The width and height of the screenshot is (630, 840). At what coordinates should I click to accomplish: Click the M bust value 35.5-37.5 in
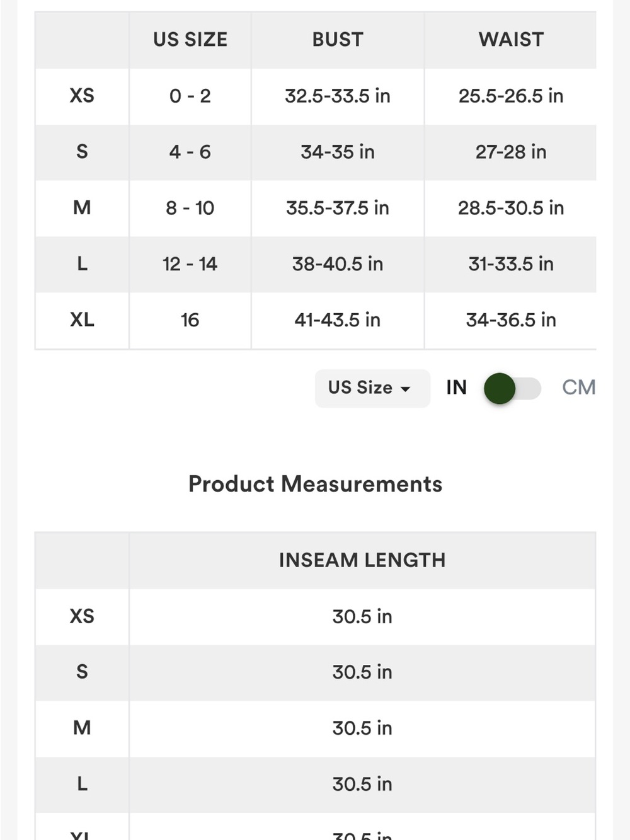pos(338,208)
